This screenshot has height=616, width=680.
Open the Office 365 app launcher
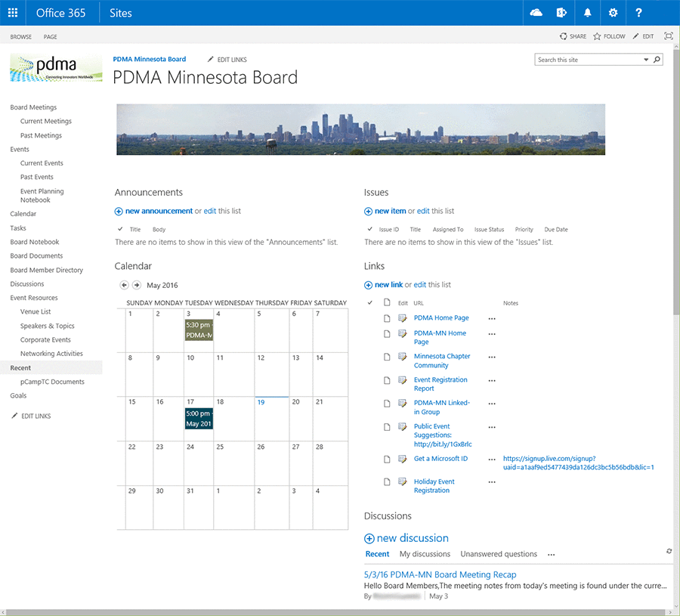pyautogui.click(x=13, y=13)
